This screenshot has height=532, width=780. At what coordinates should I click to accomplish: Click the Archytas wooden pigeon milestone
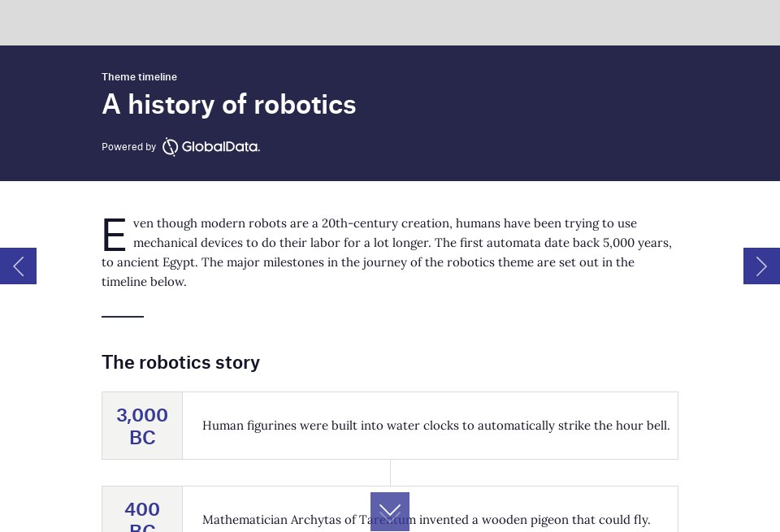[426, 520]
